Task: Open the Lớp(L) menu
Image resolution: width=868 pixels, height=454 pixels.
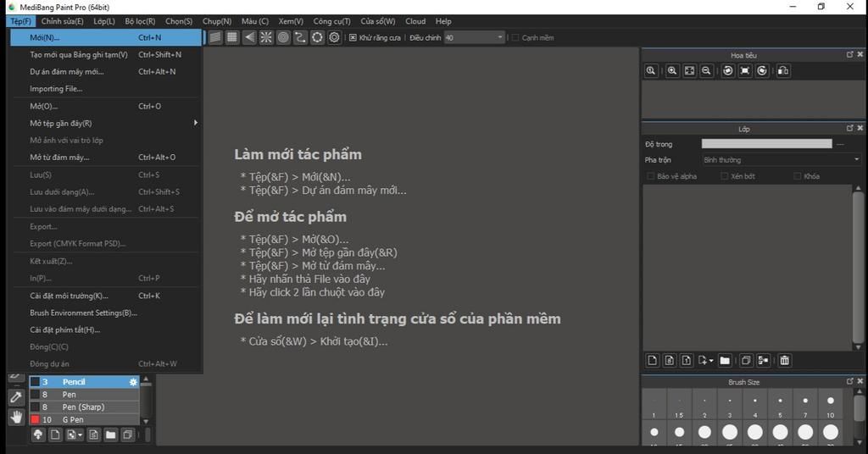Action: pyautogui.click(x=104, y=21)
